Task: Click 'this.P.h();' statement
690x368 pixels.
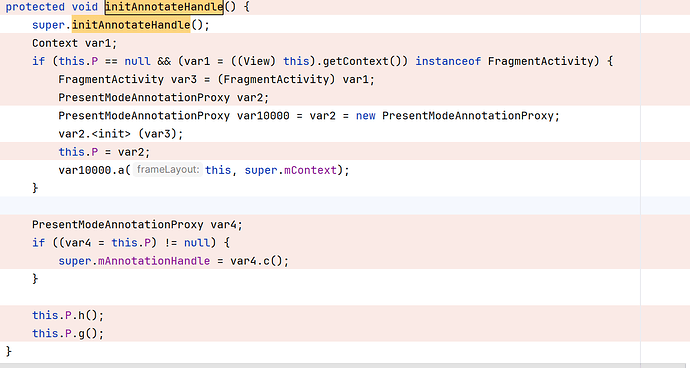Action: click(x=68, y=315)
